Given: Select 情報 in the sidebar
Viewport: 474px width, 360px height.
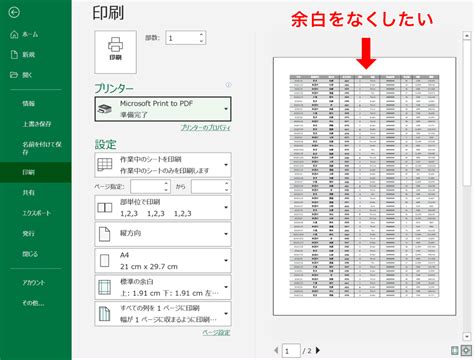Looking at the screenshot, I should (28, 103).
